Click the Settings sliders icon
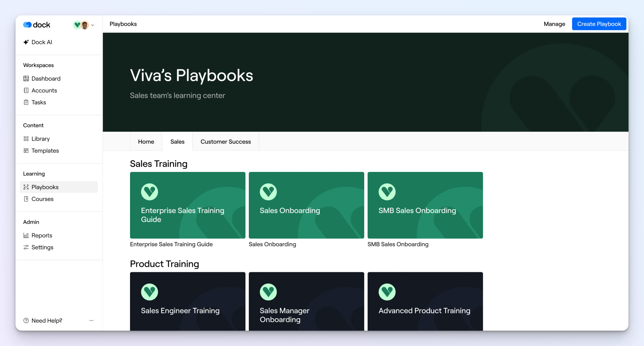 [x=26, y=247]
